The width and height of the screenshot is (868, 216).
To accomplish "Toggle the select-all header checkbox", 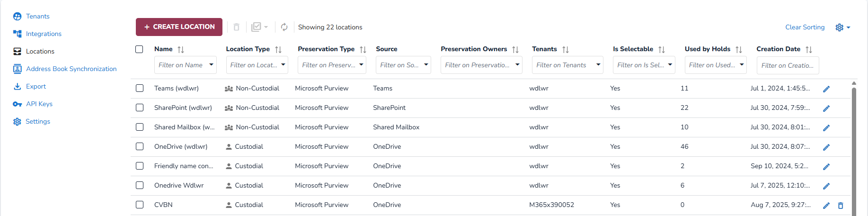I will click(x=139, y=49).
